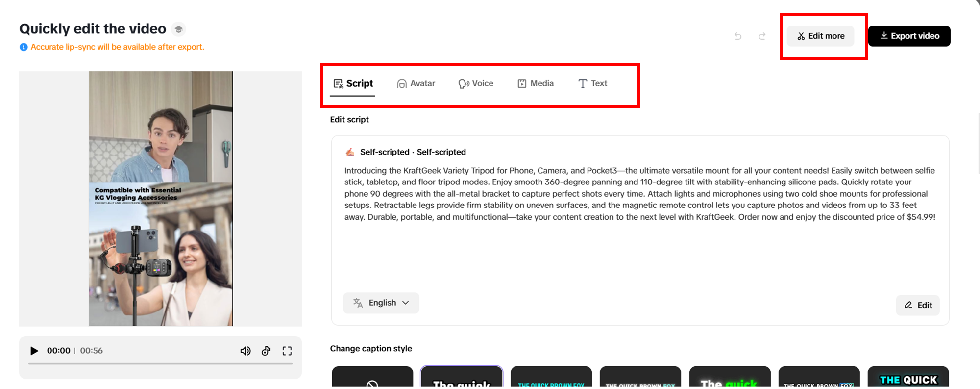Open the Voice tab

pos(476,83)
